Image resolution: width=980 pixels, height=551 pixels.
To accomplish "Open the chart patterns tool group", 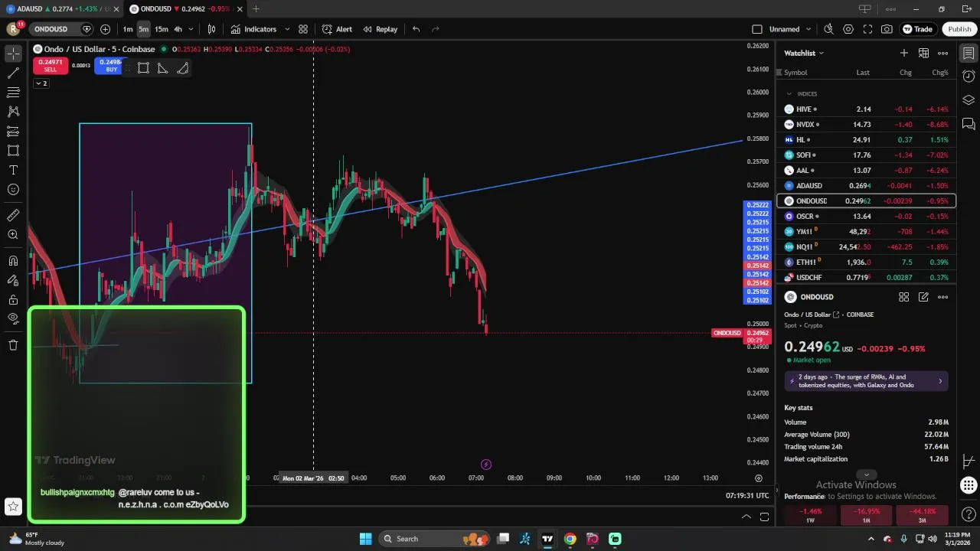I will coord(13,112).
